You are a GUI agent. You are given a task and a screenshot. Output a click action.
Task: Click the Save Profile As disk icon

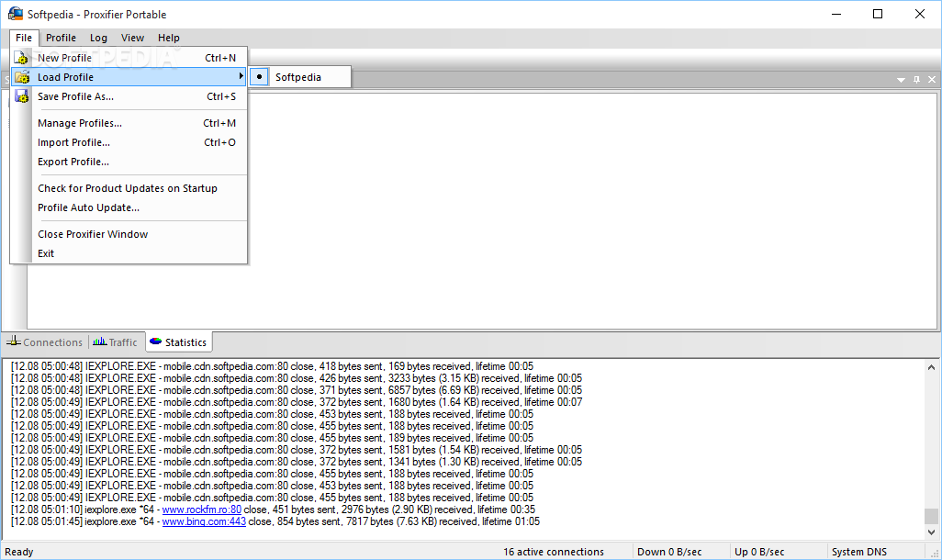(x=22, y=96)
